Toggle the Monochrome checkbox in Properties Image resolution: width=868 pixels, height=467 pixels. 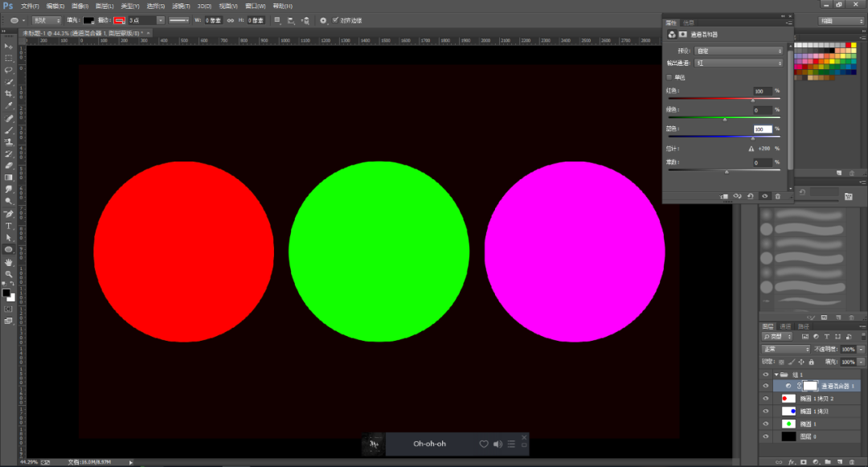tap(669, 77)
